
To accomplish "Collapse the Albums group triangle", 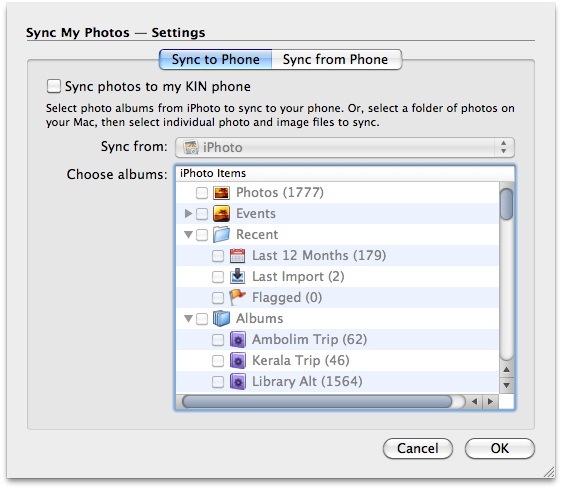I will point(189,318).
